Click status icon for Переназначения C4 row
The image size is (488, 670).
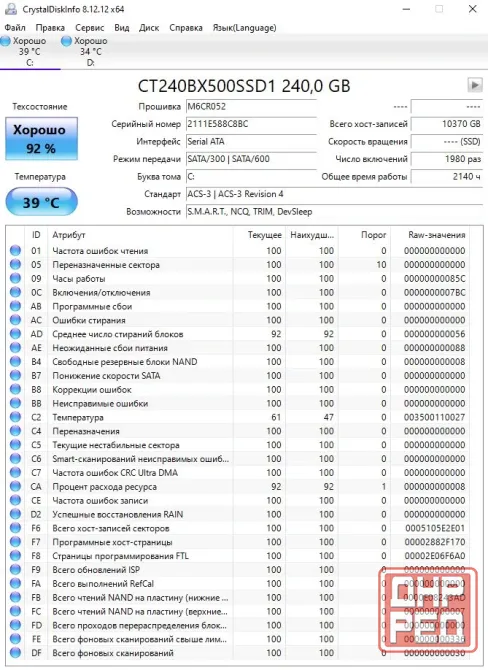coord(15,431)
